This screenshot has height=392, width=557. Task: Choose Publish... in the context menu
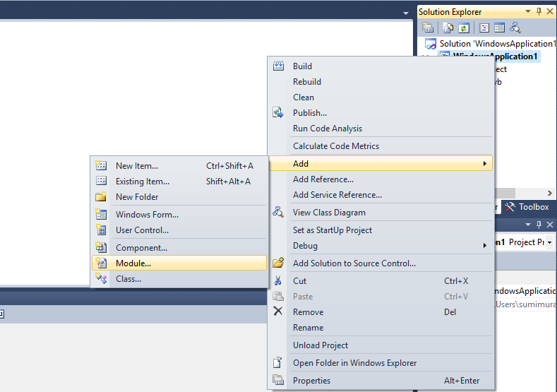[381, 113]
